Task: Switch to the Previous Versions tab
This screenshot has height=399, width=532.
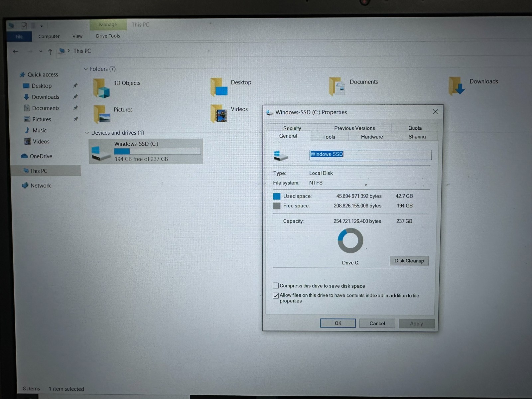Action: 354,128
